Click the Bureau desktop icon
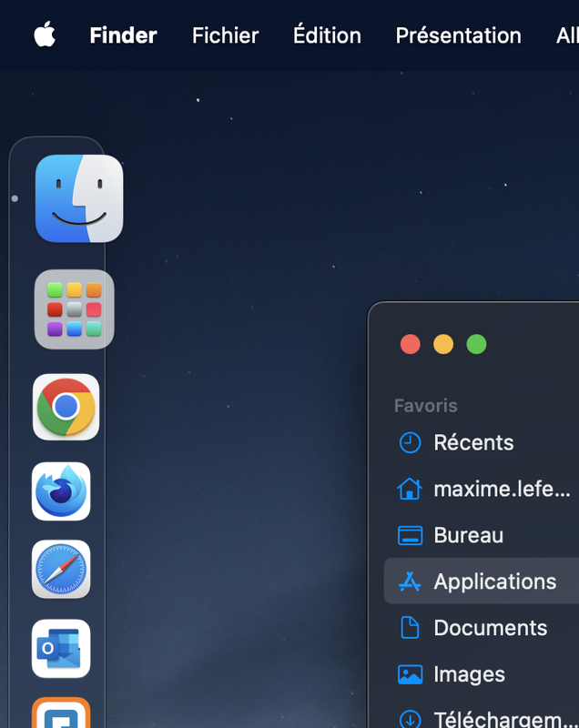The height and width of the screenshot is (728, 579). (x=410, y=535)
